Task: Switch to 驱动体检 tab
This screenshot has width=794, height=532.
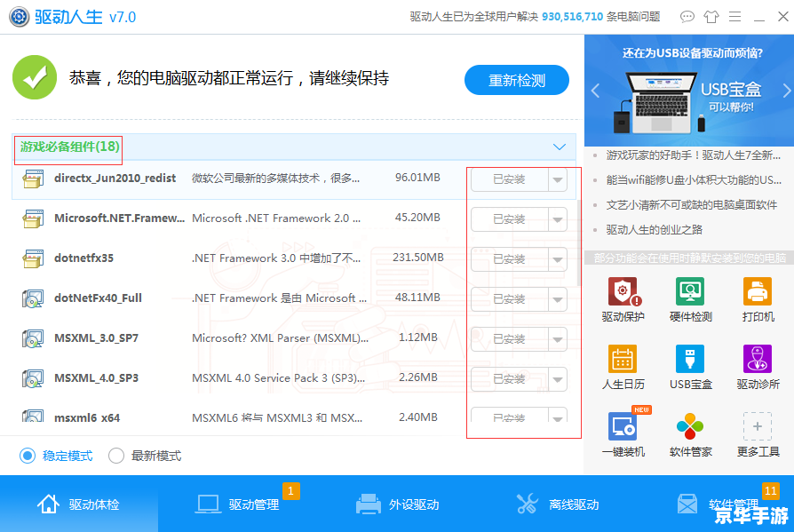Action: pos(79,504)
